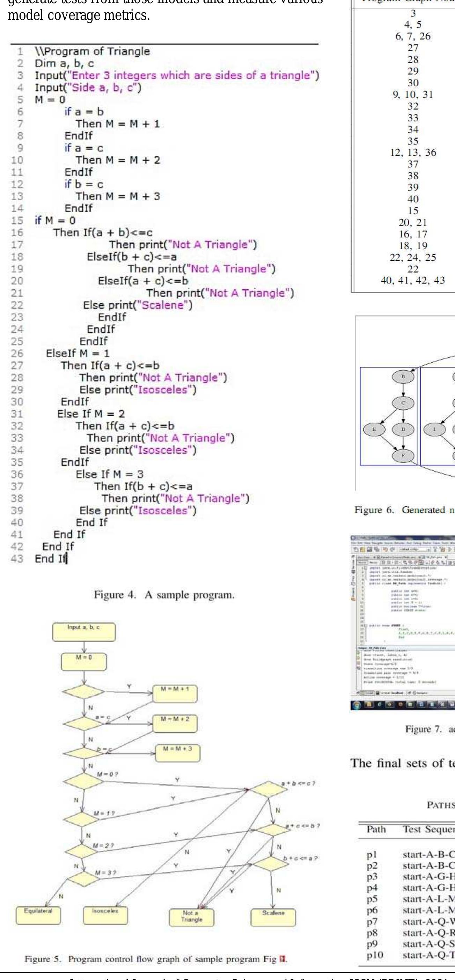455x980 pixels.
Task: Select the "M = M + 2" flowchart box
Action: coord(175,723)
